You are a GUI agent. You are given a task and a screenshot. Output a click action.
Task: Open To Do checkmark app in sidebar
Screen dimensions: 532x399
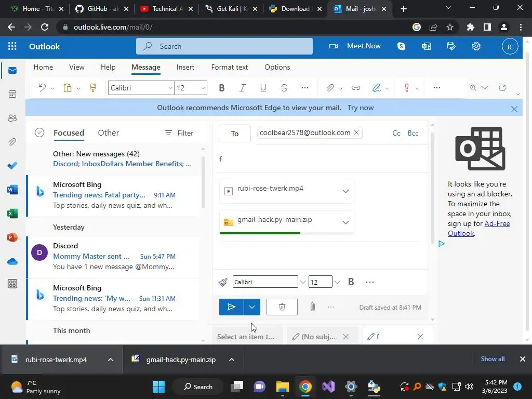[x=12, y=166]
